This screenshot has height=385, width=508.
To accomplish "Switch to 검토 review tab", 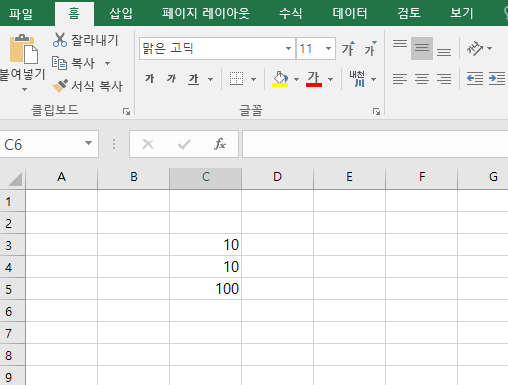I will pos(409,14).
